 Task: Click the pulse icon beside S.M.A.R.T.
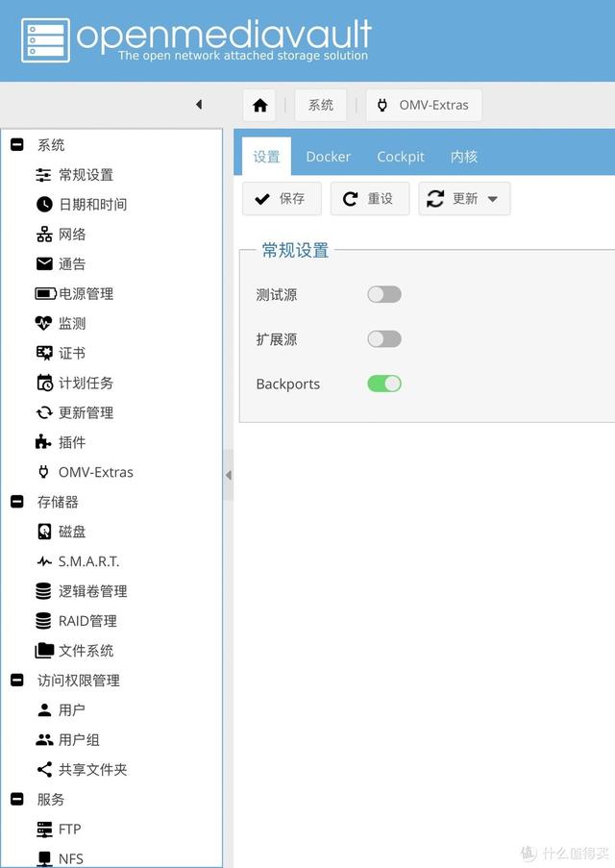pos(44,561)
